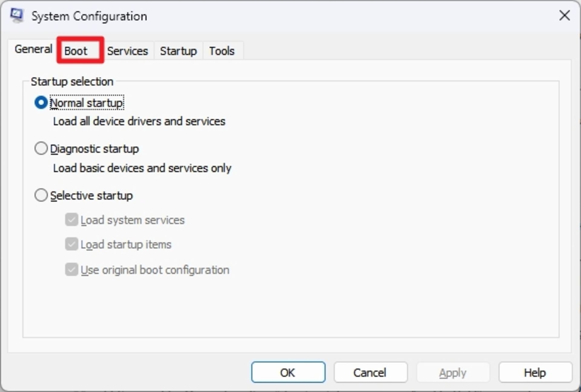This screenshot has height=392, width=581.
Task: Close the System Configuration window
Action: [x=565, y=15]
